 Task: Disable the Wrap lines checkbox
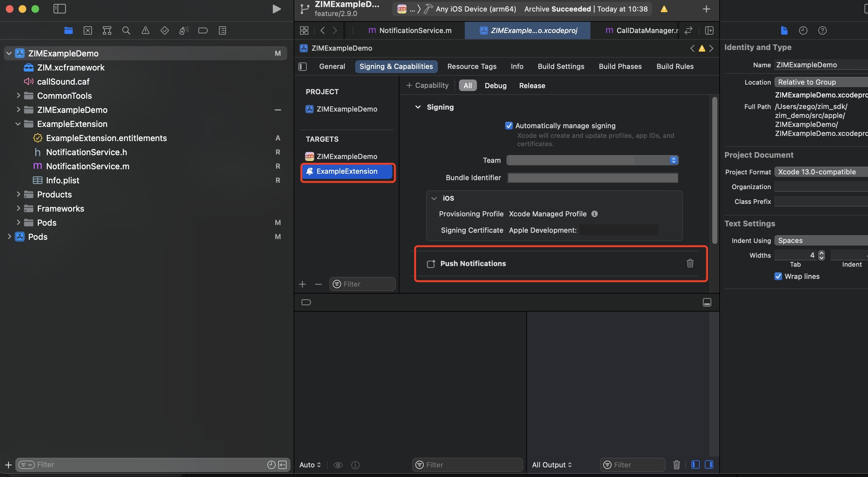pos(778,276)
